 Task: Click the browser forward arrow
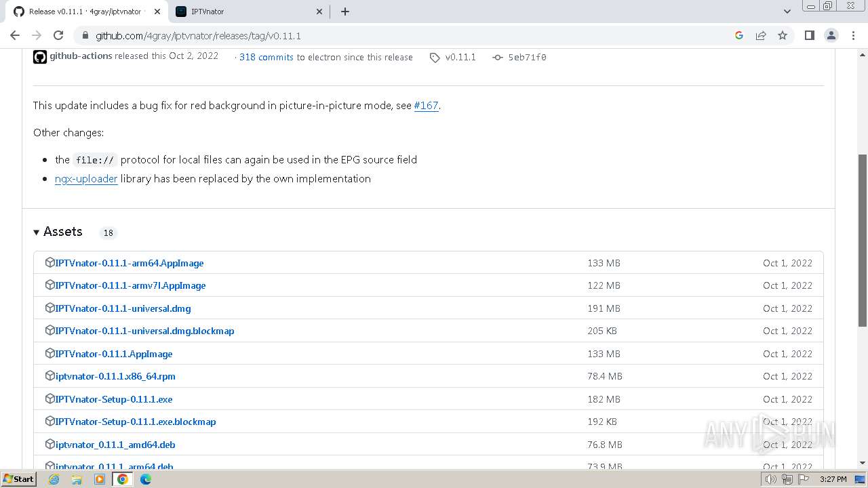pyautogui.click(x=37, y=35)
